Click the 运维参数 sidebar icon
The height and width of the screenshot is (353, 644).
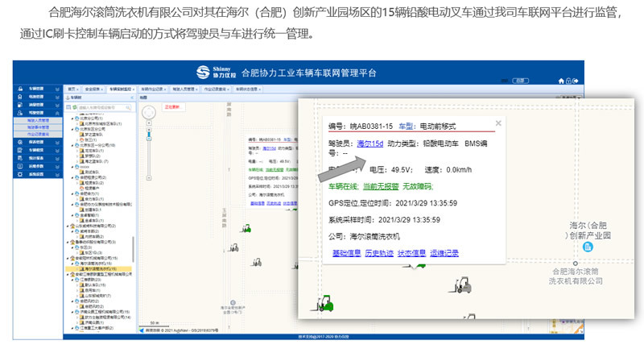(x=20, y=166)
